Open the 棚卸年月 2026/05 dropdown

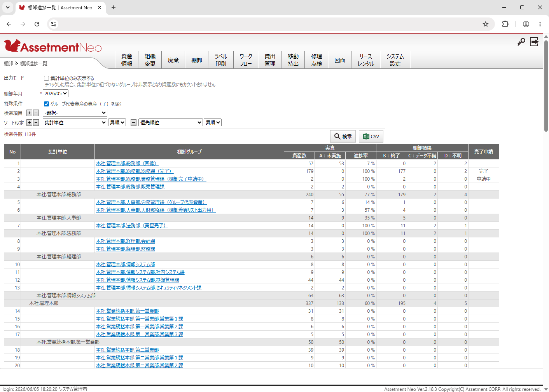[x=56, y=94]
